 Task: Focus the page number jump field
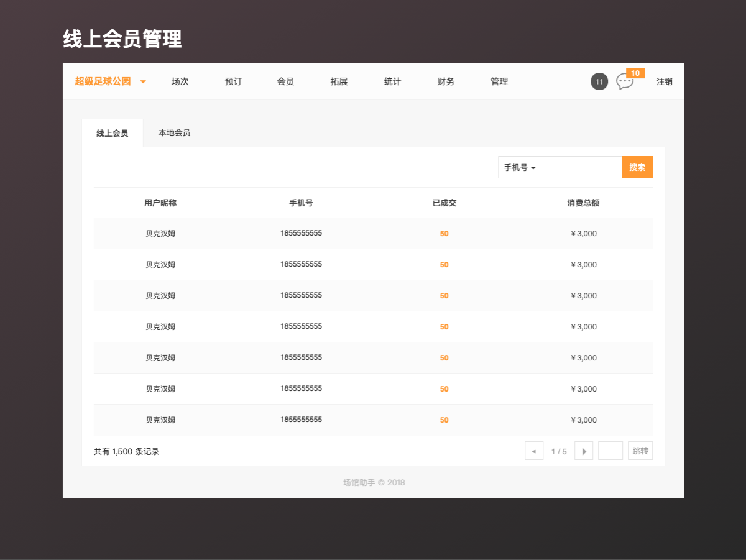[610, 451]
